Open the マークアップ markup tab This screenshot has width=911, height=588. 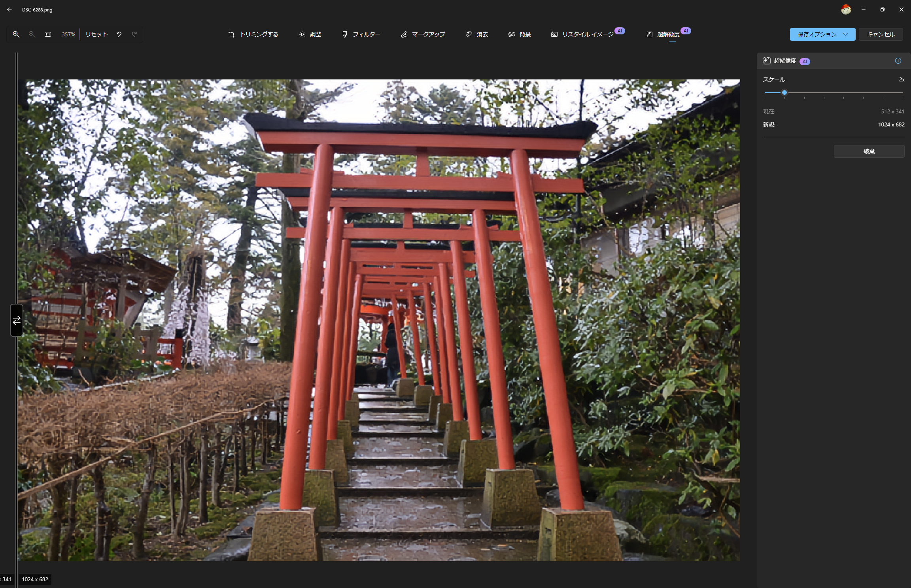(x=423, y=34)
